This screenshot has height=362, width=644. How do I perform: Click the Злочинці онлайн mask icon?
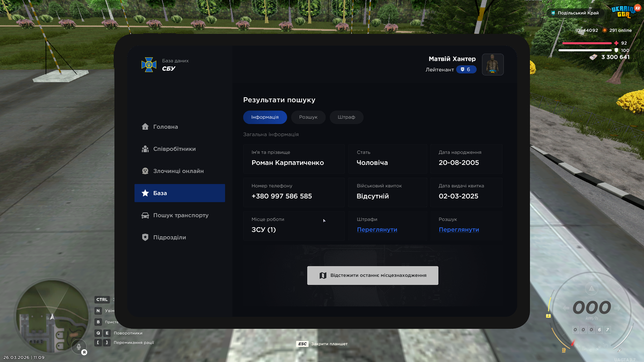point(145,171)
